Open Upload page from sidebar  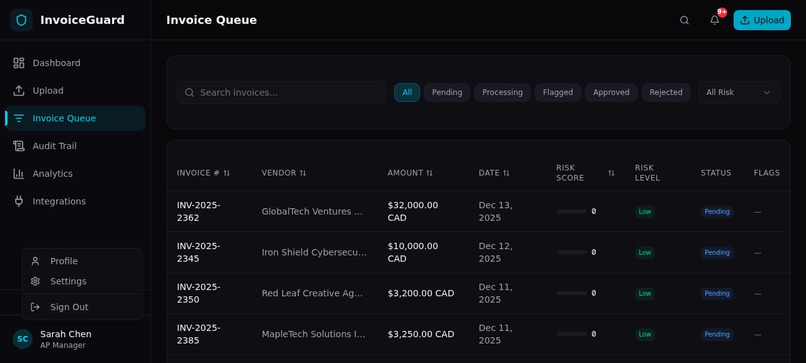[x=76, y=90]
